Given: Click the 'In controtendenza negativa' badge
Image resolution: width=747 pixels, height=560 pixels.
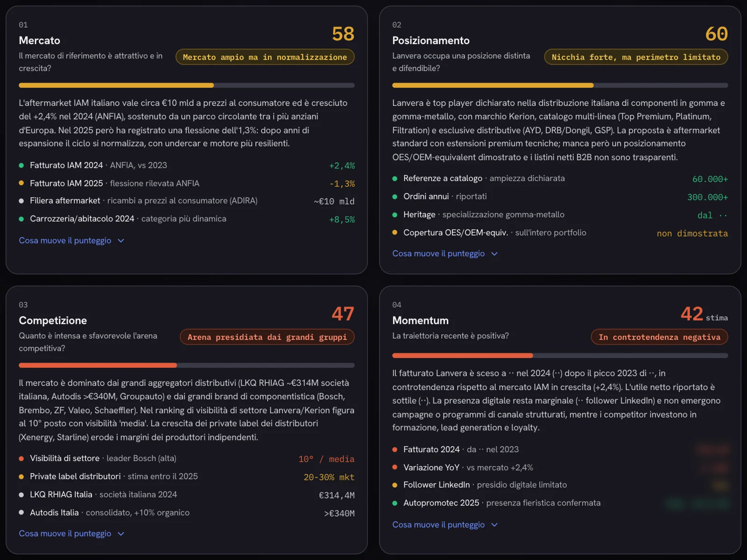Looking at the screenshot, I should (x=659, y=337).
